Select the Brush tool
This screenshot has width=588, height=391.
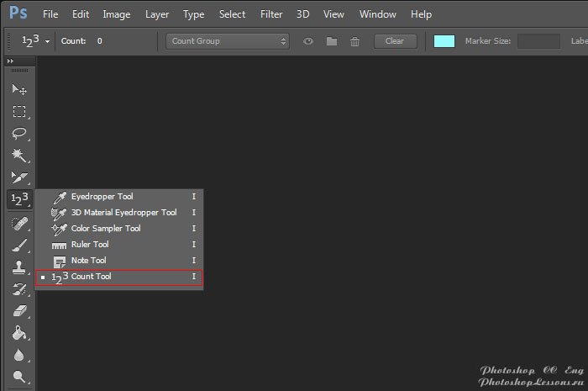pos(18,246)
